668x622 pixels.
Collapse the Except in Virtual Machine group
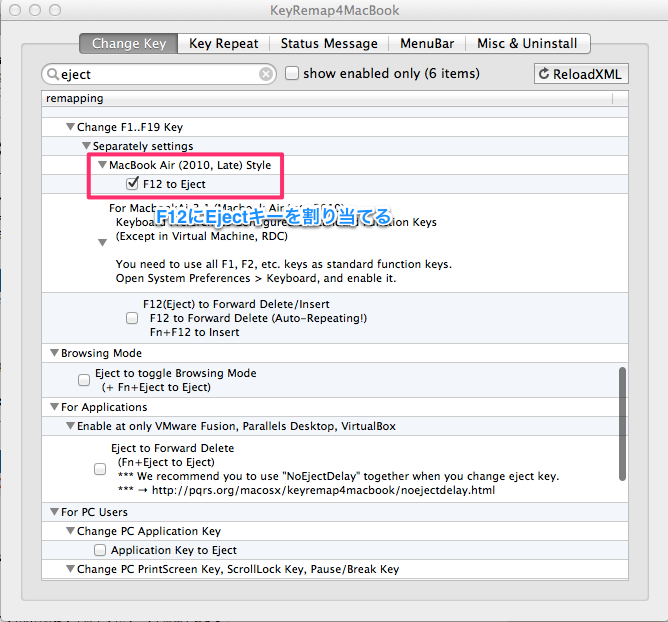point(102,243)
